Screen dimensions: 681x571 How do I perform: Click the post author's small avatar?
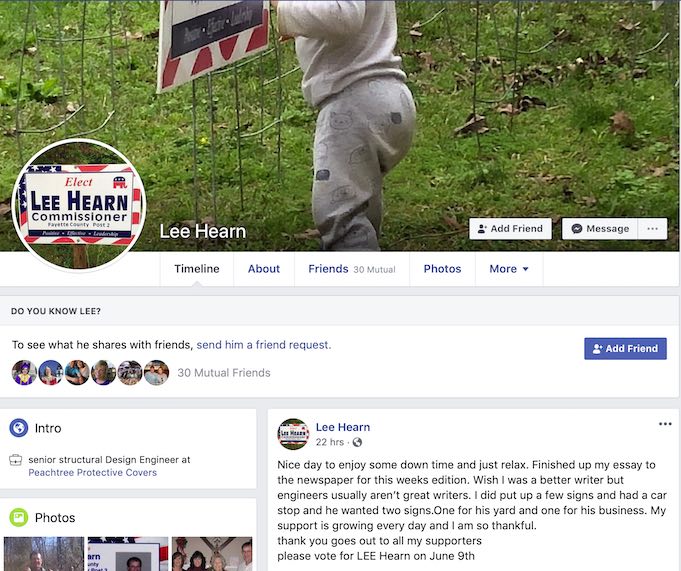[293, 434]
